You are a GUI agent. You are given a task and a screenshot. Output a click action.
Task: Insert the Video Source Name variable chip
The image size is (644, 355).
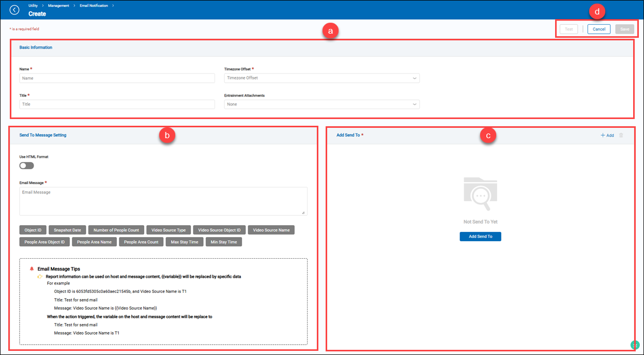(271, 230)
